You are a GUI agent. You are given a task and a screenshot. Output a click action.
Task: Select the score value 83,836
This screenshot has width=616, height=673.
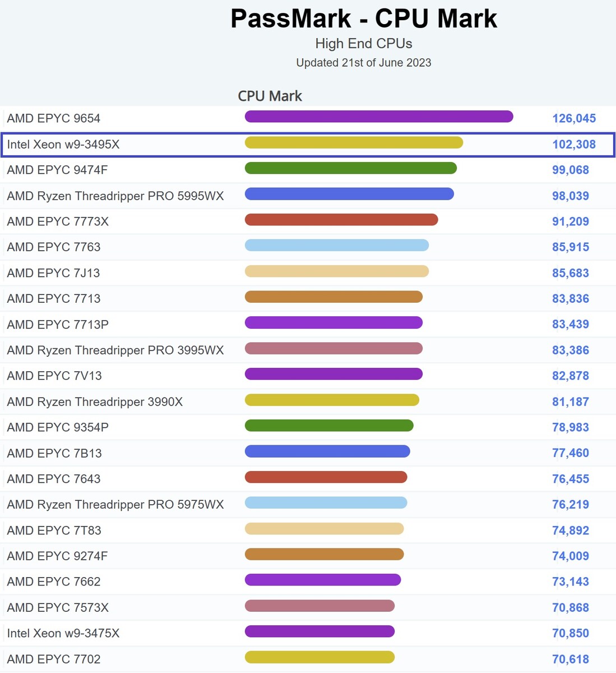pyautogui.click(x=571, y=298)
